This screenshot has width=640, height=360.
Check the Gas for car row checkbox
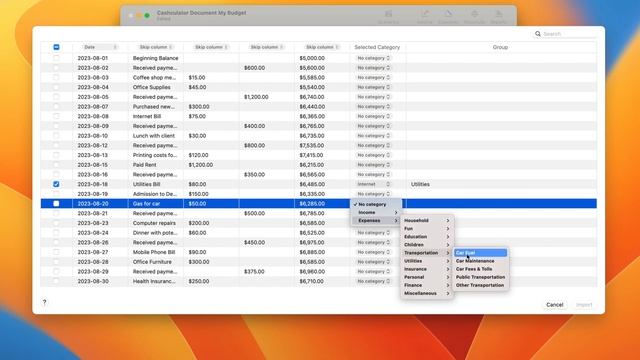(56, 204)
